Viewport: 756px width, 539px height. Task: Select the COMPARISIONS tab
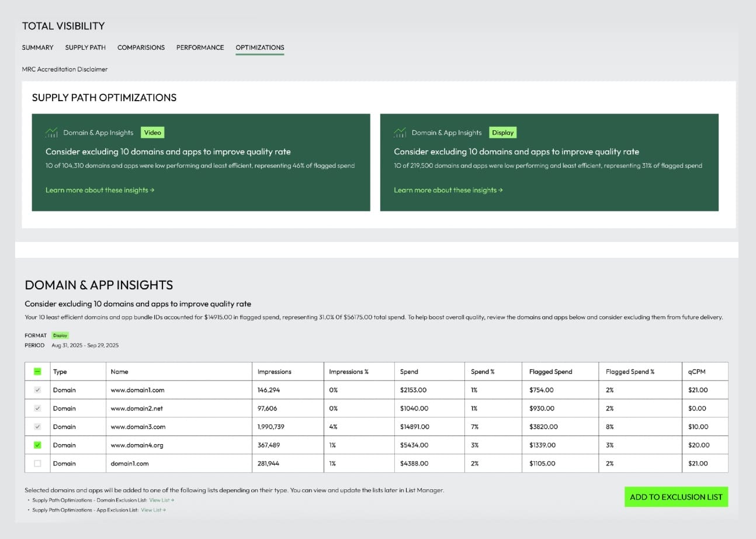[x=141, y=47]
